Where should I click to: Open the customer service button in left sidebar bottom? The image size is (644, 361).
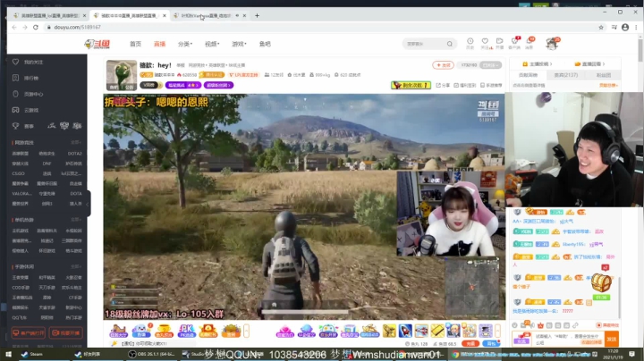coord(29,332)
